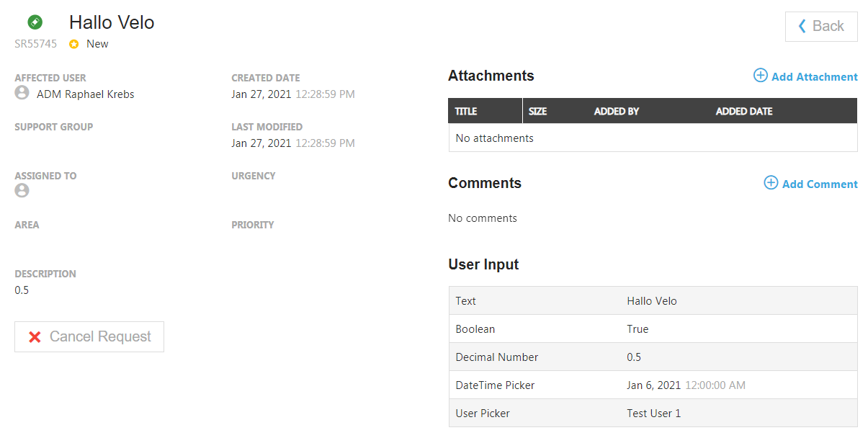Open the Add Comment link text

(x=820, y=184)
